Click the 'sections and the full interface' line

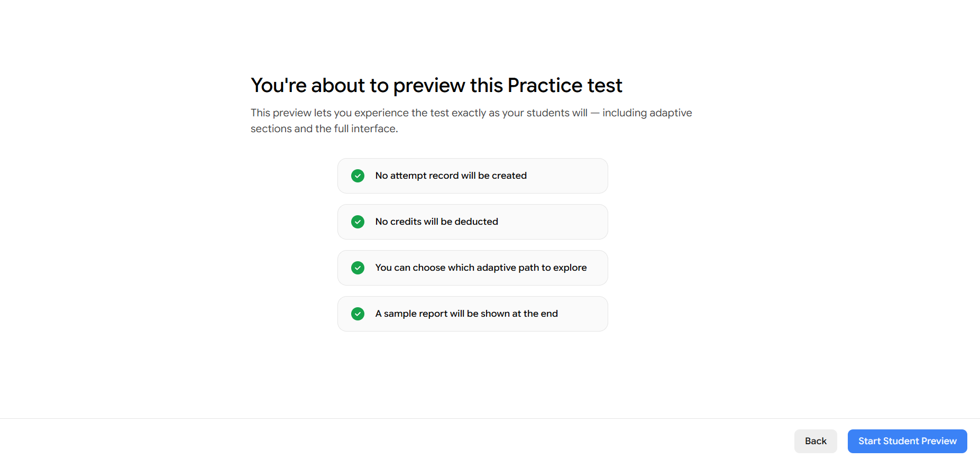(324, 128)
